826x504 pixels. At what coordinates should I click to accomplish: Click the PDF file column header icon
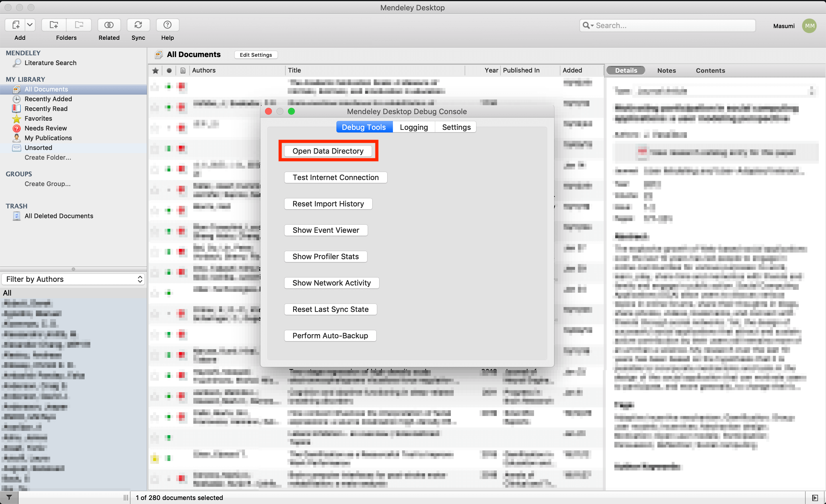click(x=183, y=70)
